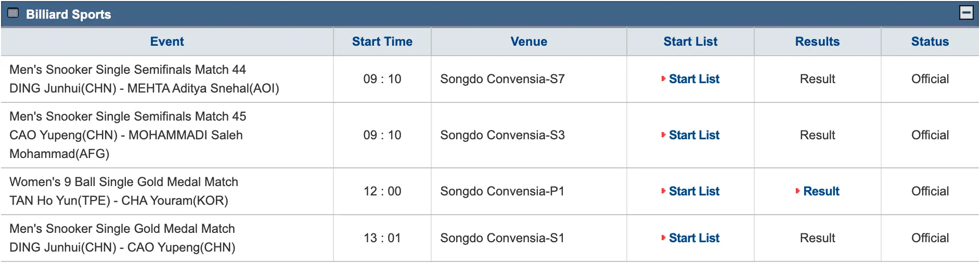The height and width of the screenshot is (263, 980).
Task: View Result of Women's 9 Ball Gold Match
Action: (x=821, y=191)
